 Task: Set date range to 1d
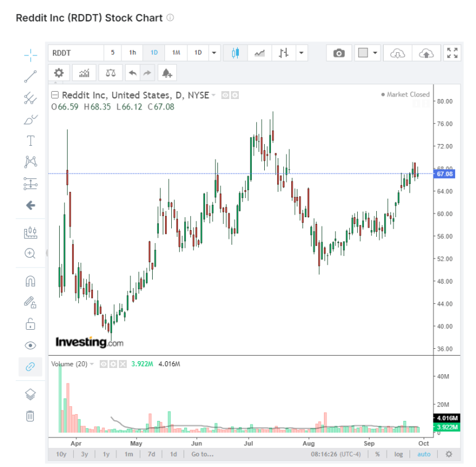click(173, 454)
